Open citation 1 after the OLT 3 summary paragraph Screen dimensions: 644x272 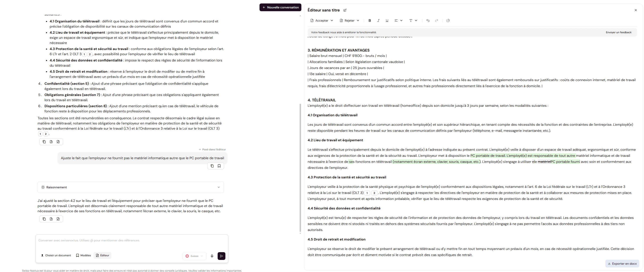coord(40,134)
